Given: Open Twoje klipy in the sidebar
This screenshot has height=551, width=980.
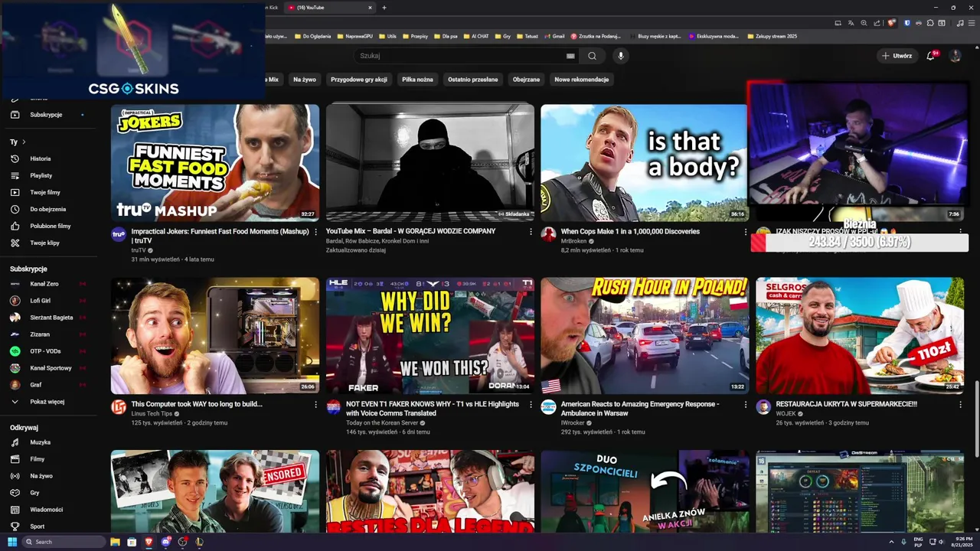Looking at the screenshot, I should (44, 243).
